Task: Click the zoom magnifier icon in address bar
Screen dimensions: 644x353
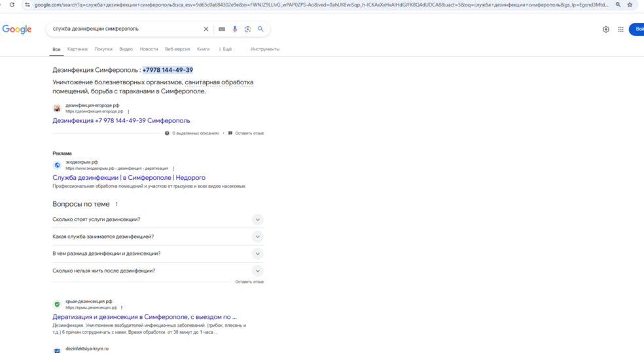Action: pyautogui.click(x=618, y=5)
